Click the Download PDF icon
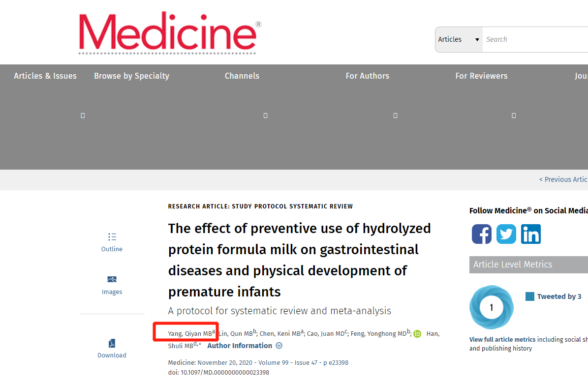 pos(112,343)
